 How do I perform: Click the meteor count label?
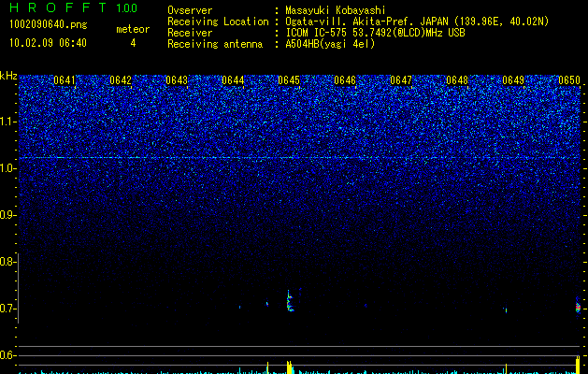coord(133,29)
